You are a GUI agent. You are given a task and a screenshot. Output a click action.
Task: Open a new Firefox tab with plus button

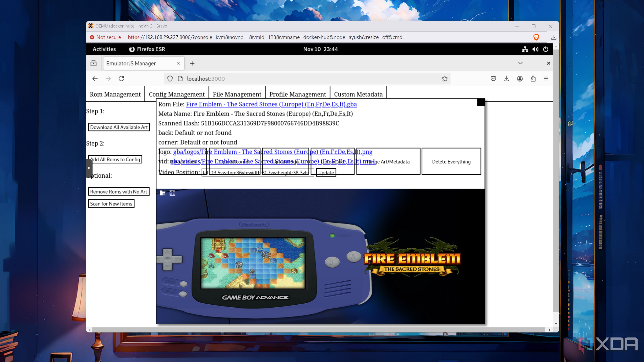(x=192, y=64)
